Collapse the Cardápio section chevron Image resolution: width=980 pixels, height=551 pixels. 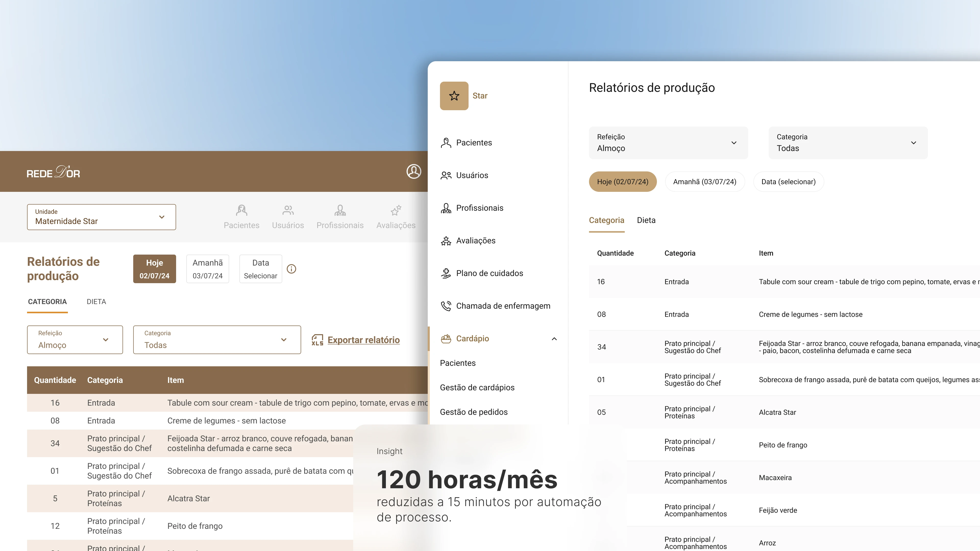click(x=554, y=339)
